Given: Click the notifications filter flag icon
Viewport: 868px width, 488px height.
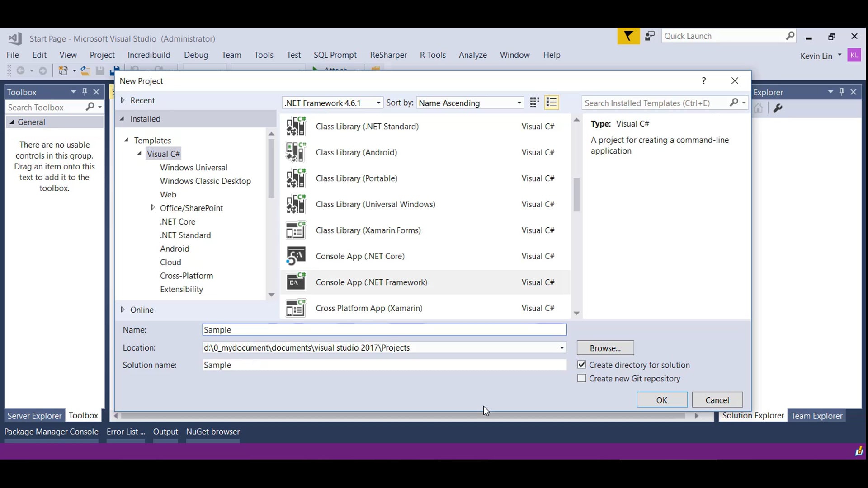Looking at the screenshot, I should click(x=628, y=36).
